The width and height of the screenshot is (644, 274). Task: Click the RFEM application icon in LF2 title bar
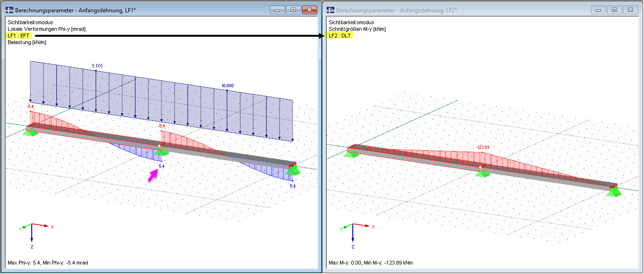pyautogui.click(x=331, y=9)
